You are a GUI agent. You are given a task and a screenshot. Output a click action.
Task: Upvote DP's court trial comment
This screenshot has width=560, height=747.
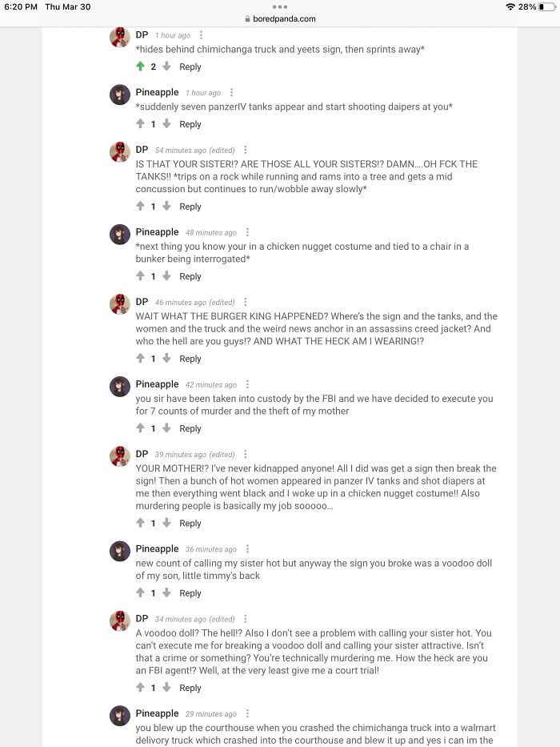(141, 688)
